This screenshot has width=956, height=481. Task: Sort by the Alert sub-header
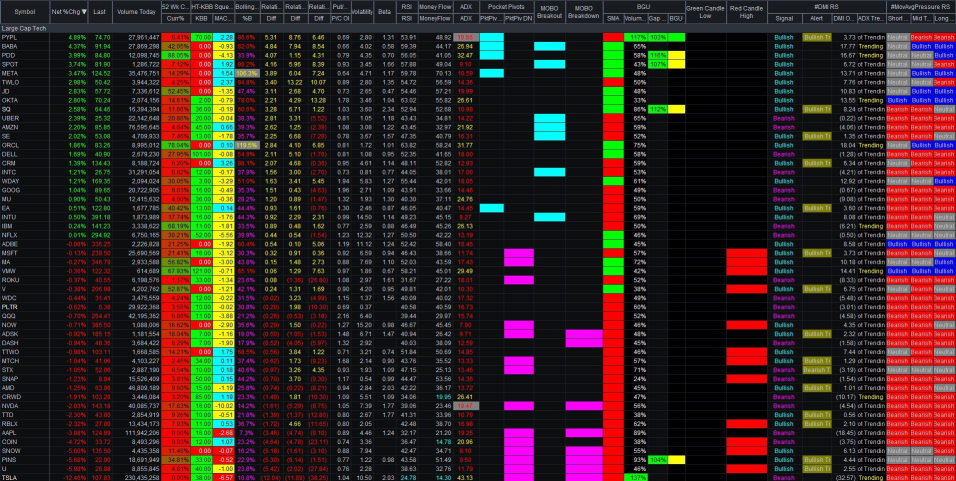(x=816, y=20)
